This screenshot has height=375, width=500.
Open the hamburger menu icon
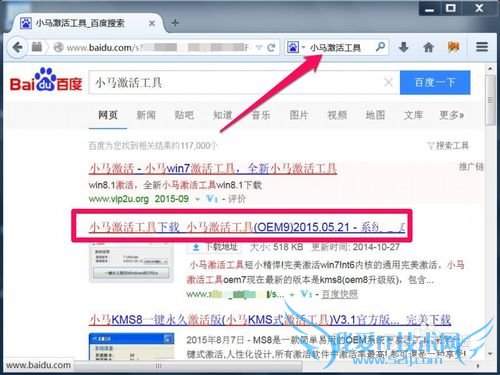tap(482, 47)
